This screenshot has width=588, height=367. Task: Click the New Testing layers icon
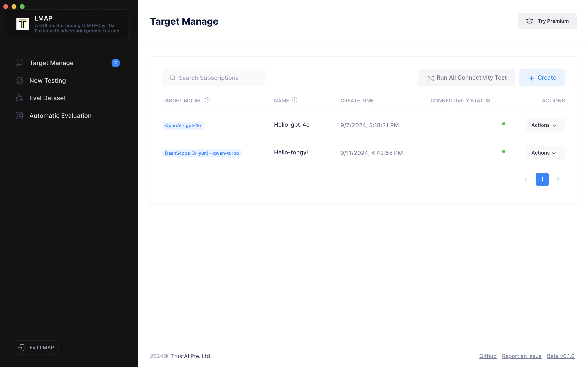(x=19, y=80)
